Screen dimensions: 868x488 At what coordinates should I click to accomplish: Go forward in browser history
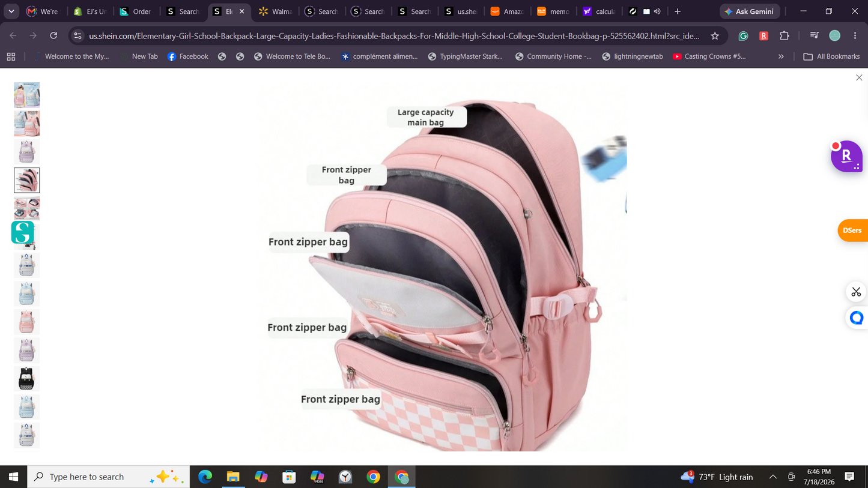(x=34, y=36)
